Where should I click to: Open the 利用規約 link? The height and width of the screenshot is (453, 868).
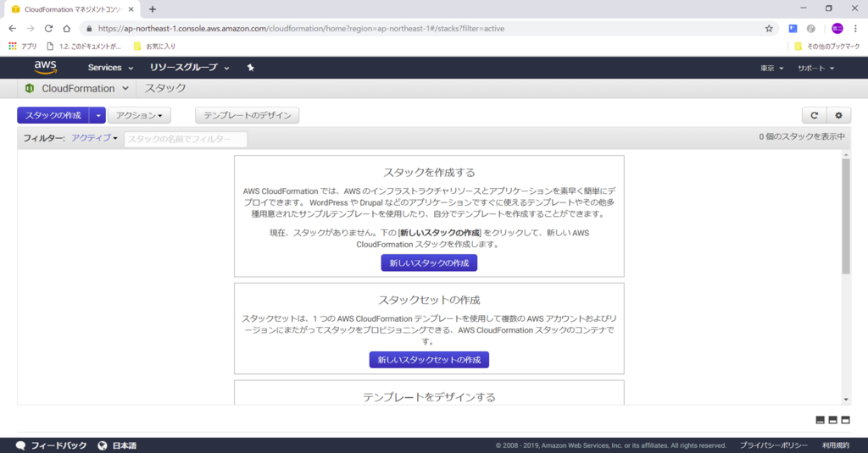tap(835, 445)
